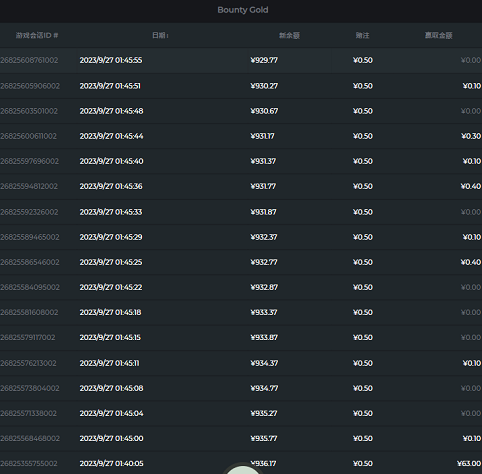Select the date 2023/9/27 01:45:08
Image resolution: width=482 pixels, height=474 pixels.
[111, 388]
